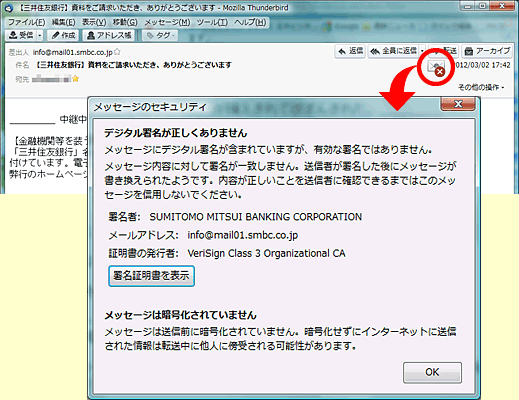Click SUMITOMO MITSUI BANKING CORPORATION signer text

click(x=256, y=217)
